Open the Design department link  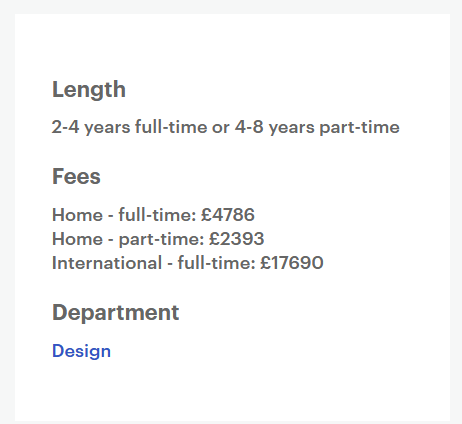[81, 351]
